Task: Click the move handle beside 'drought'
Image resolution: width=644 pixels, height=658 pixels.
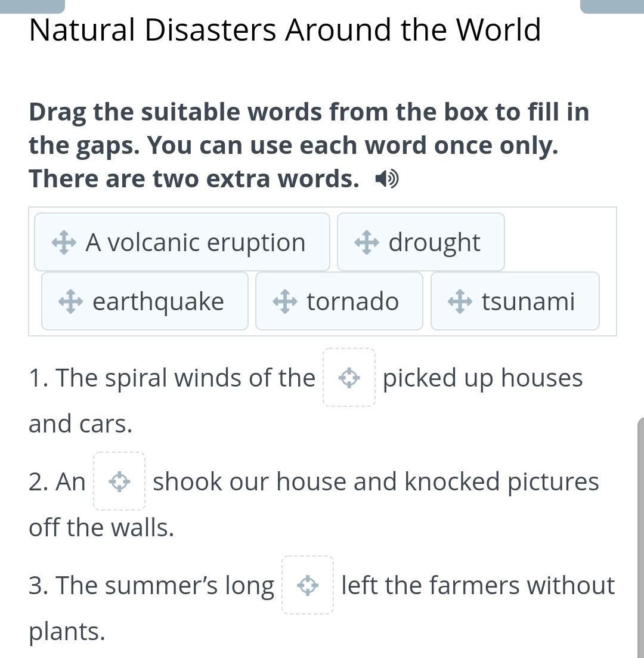Action: [367, 243]
